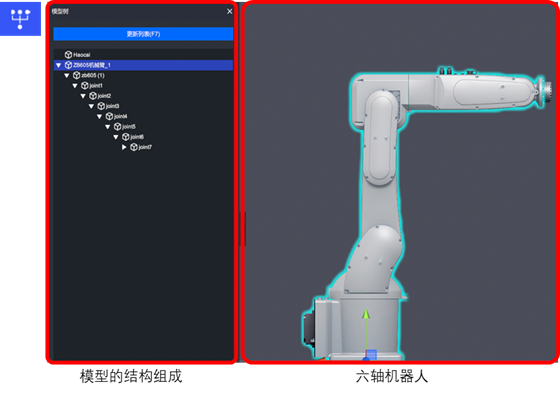Collapse the ZB605机械臂_1 tree node
This screenshot has width=560, height=394.
click(x=59, y=65)
